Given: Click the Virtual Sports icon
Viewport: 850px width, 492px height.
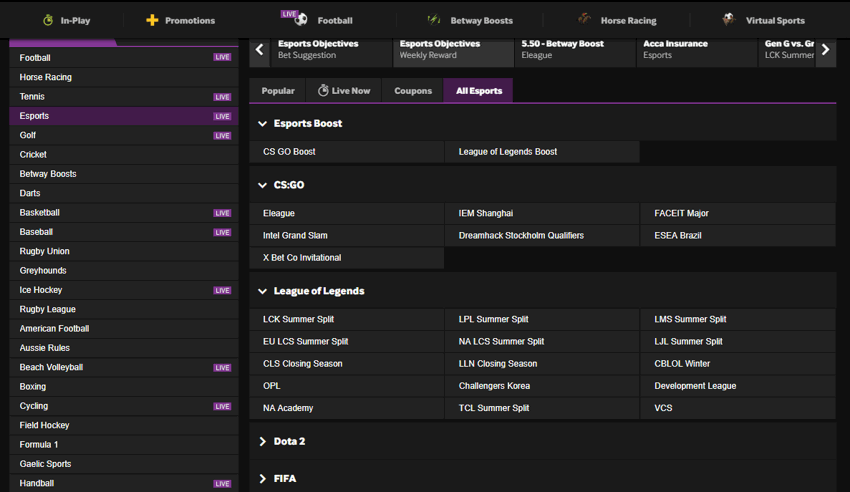Looking at the screenshot, I should click(x=729, y=20).
